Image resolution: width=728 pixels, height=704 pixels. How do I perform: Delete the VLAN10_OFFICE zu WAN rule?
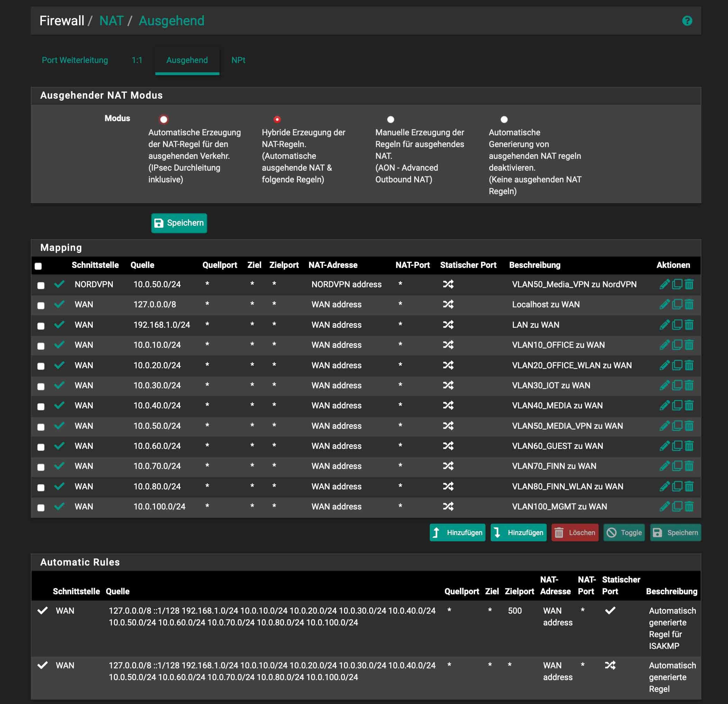[x=689, y=345]
